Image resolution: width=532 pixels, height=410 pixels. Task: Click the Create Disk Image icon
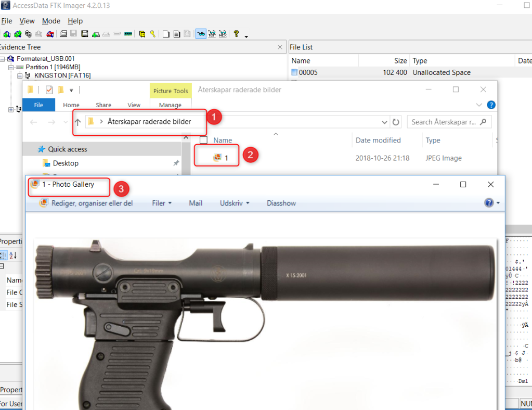point(63,34)
